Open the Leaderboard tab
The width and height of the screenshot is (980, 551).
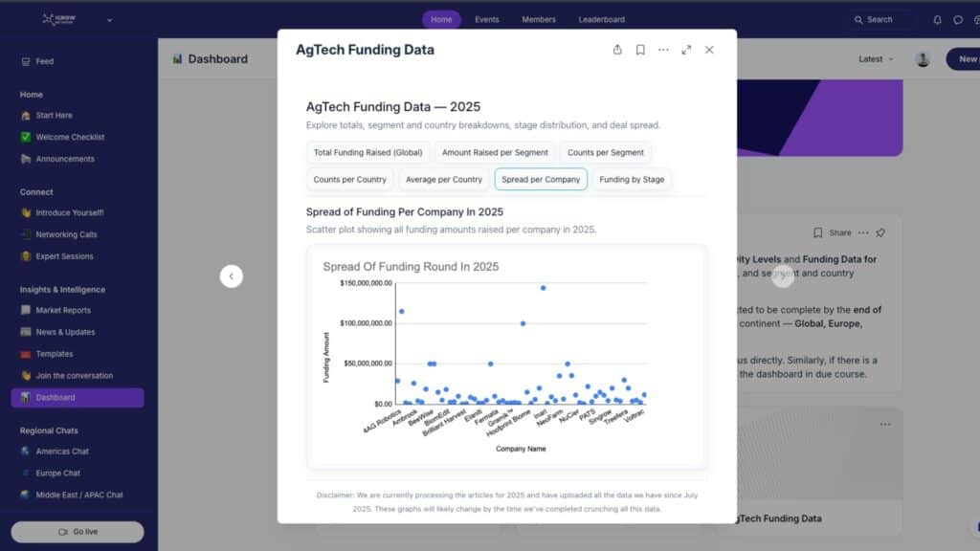click(601, 20)
